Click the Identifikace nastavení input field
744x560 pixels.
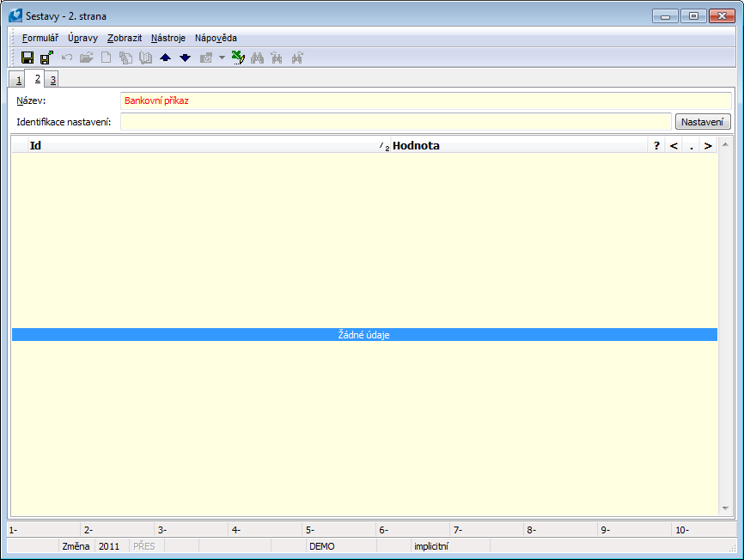coord(396,122)
